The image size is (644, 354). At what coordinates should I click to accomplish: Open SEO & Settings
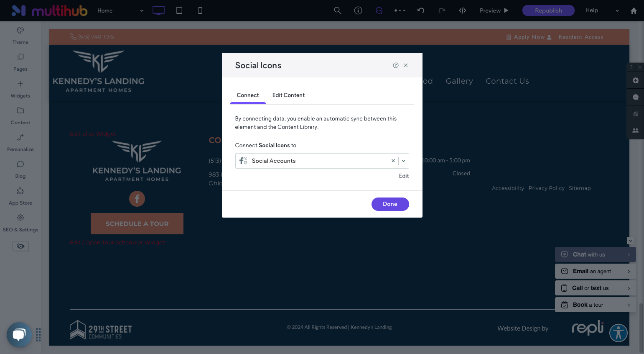pyautogui.click(x=20, y=223)
